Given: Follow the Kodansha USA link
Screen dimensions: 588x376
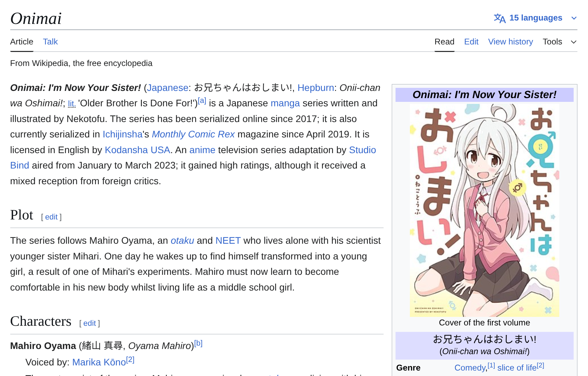Looking at the screenshot, I should (x=137, y=150).
